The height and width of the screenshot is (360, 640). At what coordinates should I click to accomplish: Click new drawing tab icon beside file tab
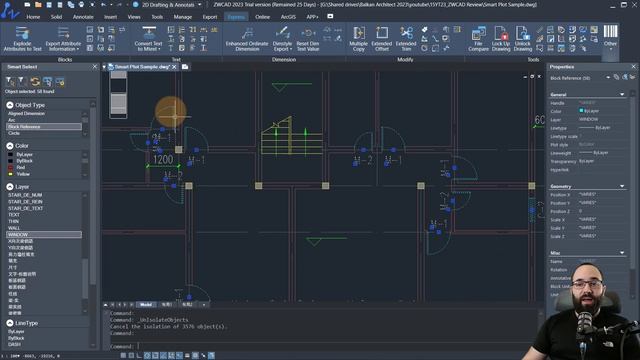pyautogui.click(x=185, y=67)
